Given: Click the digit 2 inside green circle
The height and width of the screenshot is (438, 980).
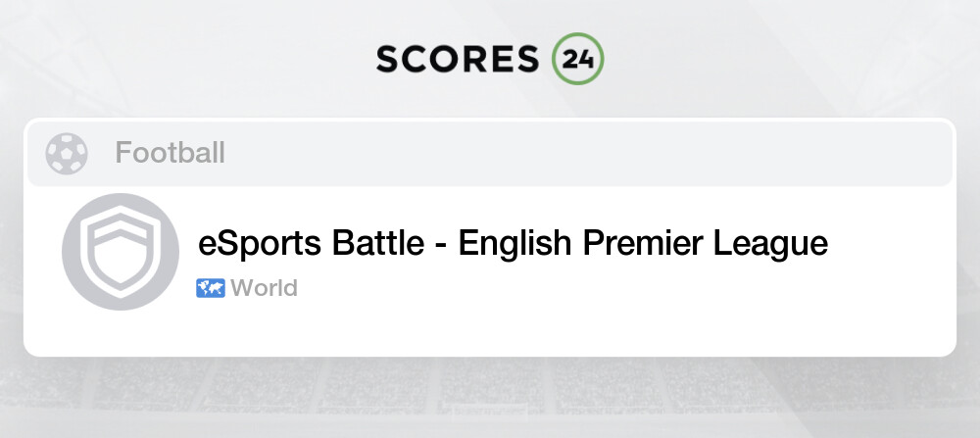Looking at the screenshot, I should click(x=569, y=60).
